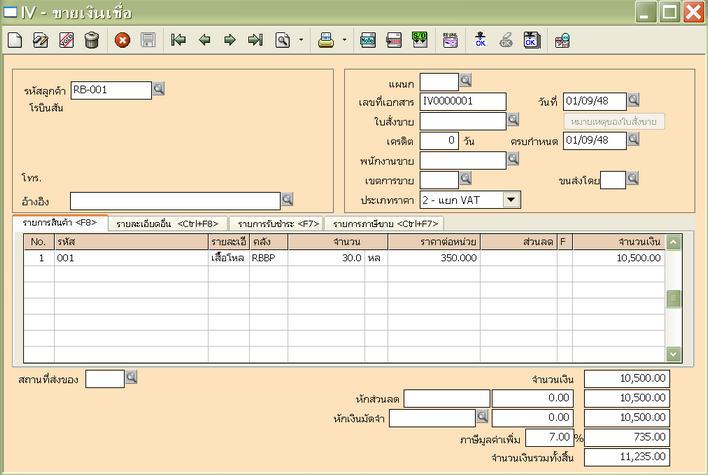Switch to the รายการรับชำระ <F7> tab

coord(275,224)
